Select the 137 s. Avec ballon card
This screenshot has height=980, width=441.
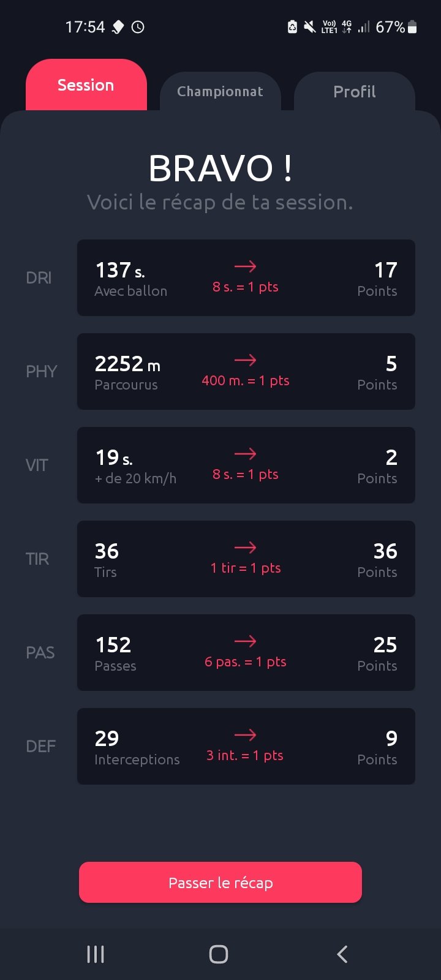[x=246, y=277]
